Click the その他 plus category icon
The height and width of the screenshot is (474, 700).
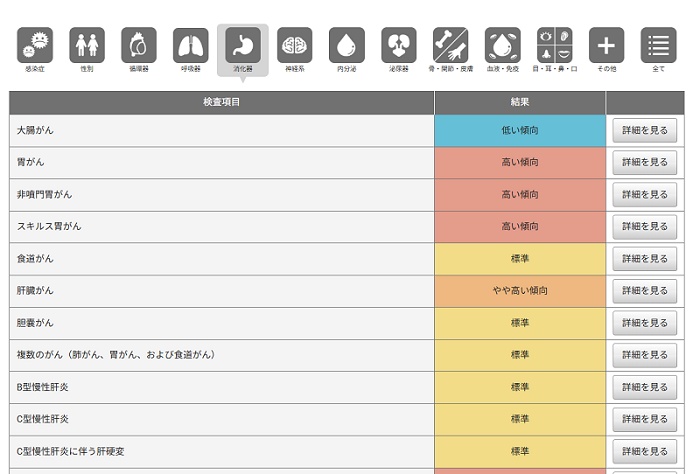[x=607, y=46]
